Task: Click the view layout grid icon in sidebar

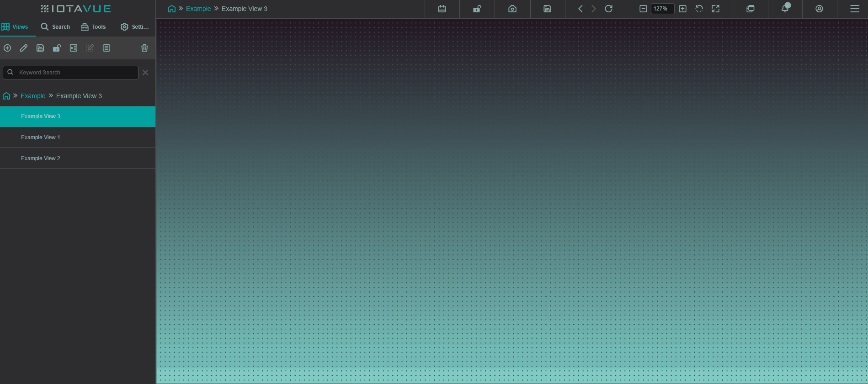Action: click(x=74, y=48)
